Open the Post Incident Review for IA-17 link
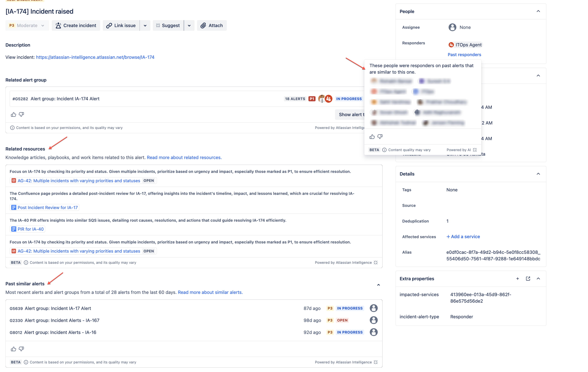 [x=48, y=207]
